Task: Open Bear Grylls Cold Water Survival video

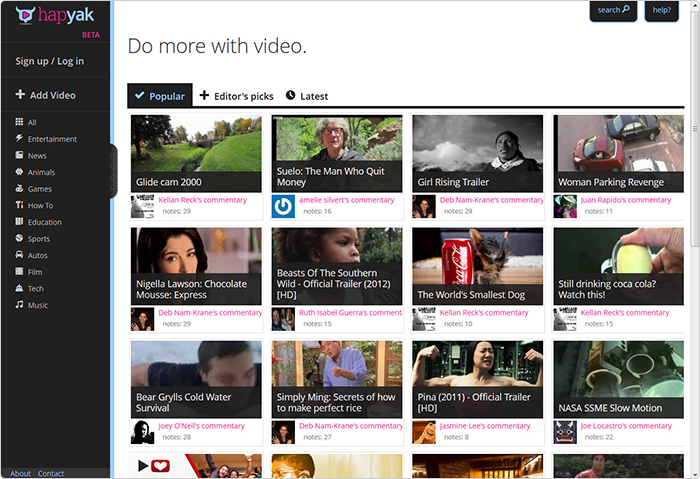Action: [196, 379]
